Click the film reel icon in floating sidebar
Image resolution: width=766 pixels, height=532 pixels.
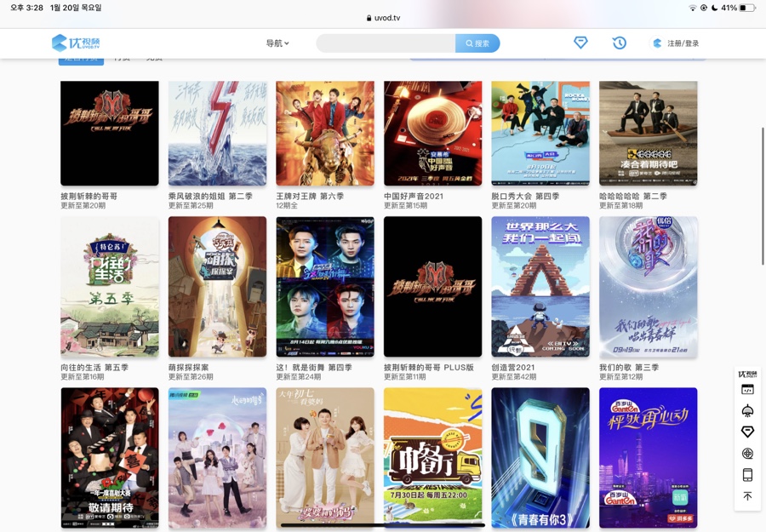click(x=747, y=454)
